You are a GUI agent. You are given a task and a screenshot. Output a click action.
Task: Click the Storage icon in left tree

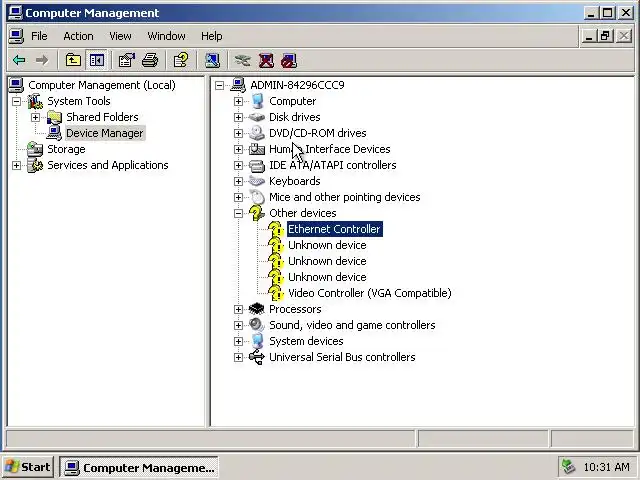coord(35,149)
